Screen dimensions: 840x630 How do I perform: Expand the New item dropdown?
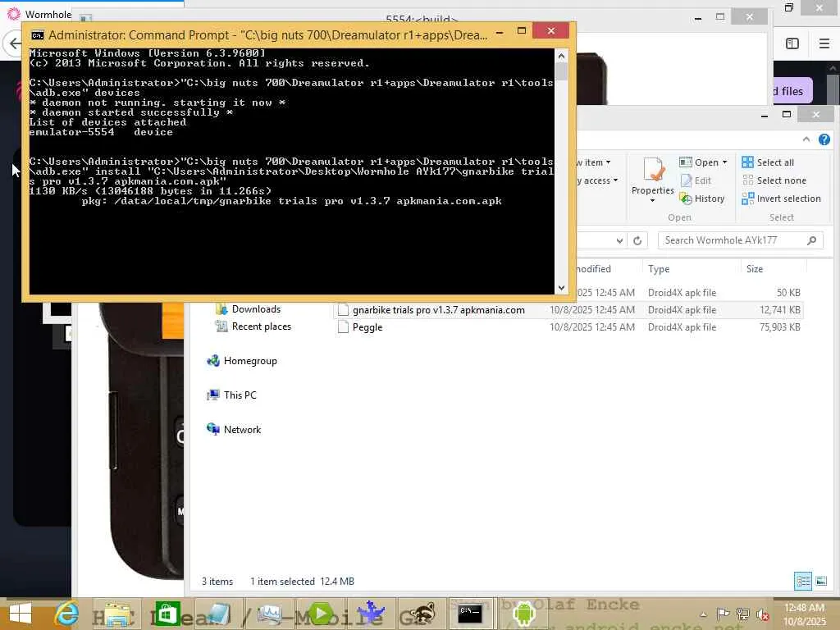(608, 162)
